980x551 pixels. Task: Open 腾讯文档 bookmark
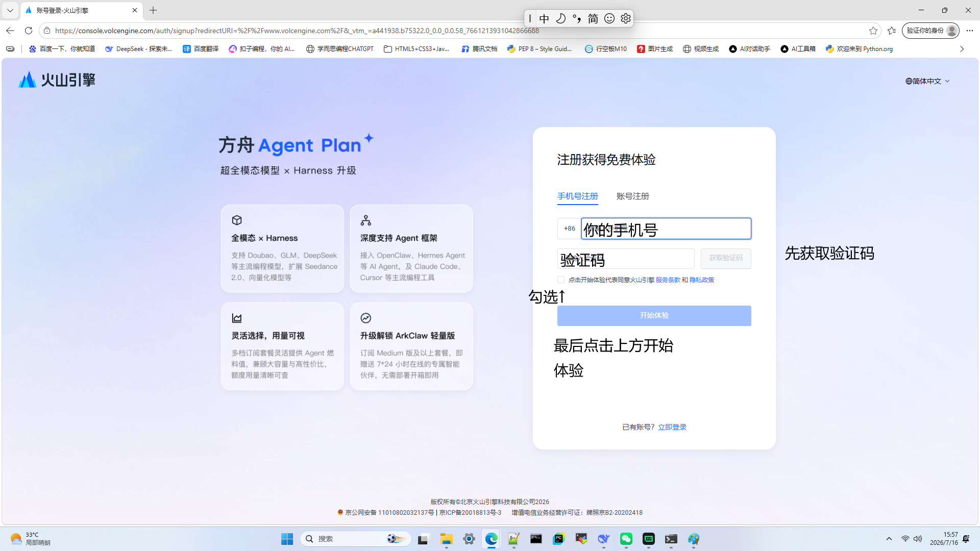click(x=479, y=49)
